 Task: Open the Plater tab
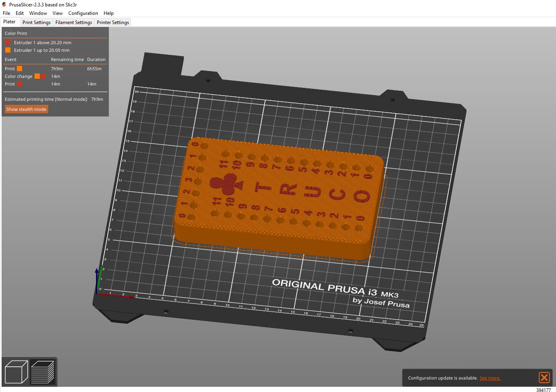(10, 22)
